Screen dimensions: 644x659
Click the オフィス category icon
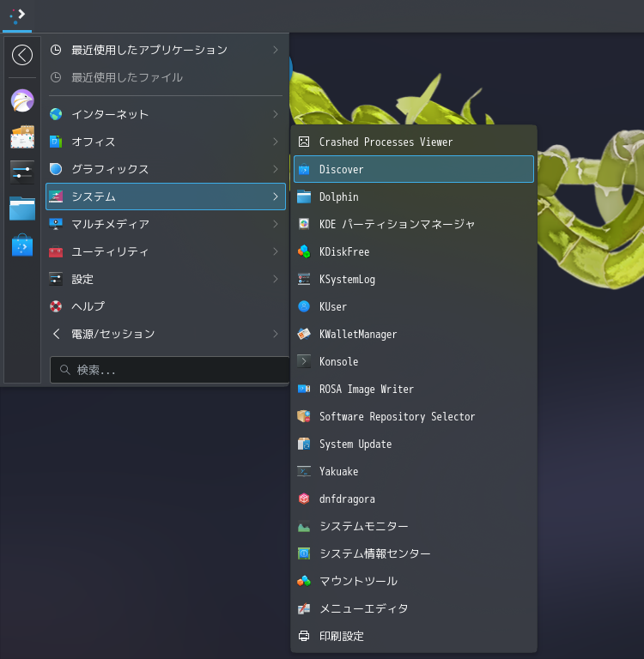[56, 142]
